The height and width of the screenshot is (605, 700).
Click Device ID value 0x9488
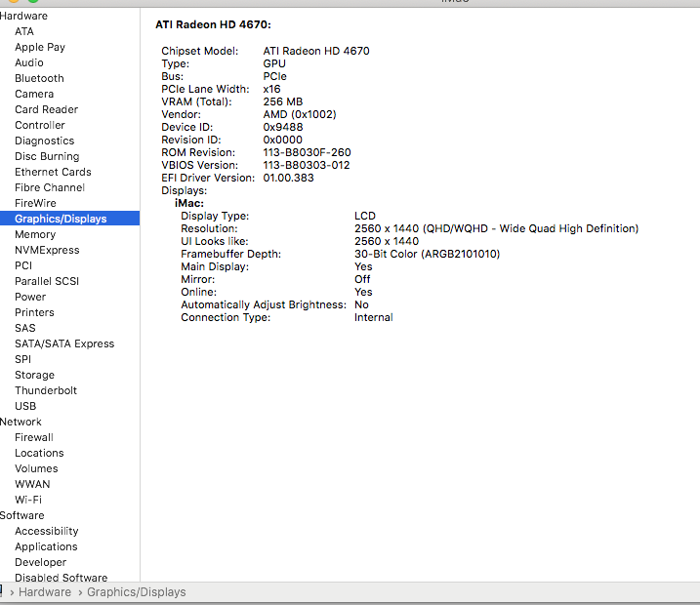(x=283, y=127)
